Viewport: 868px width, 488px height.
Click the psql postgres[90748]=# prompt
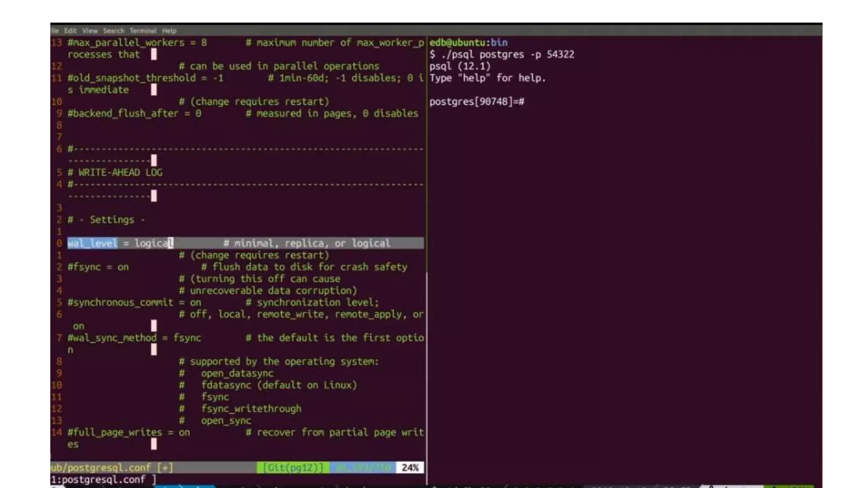(476, 102)
